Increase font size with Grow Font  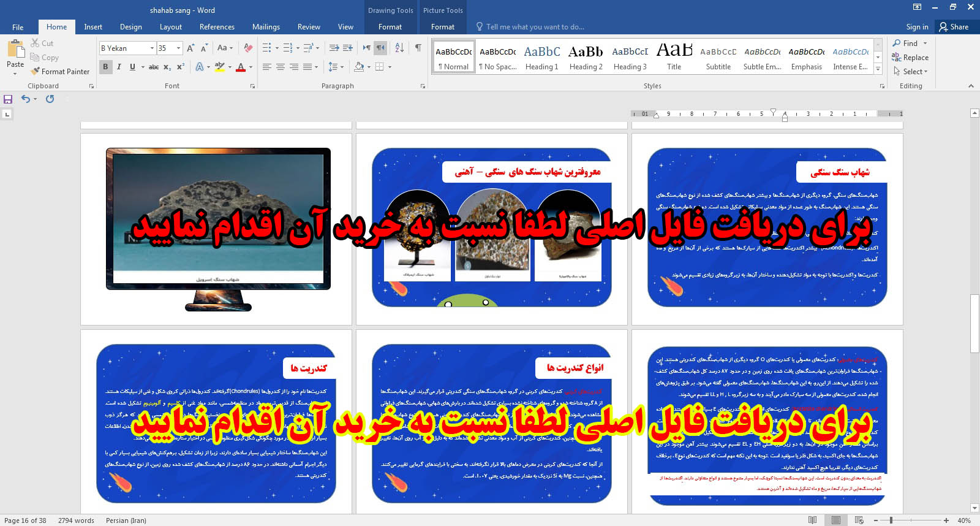190,48
